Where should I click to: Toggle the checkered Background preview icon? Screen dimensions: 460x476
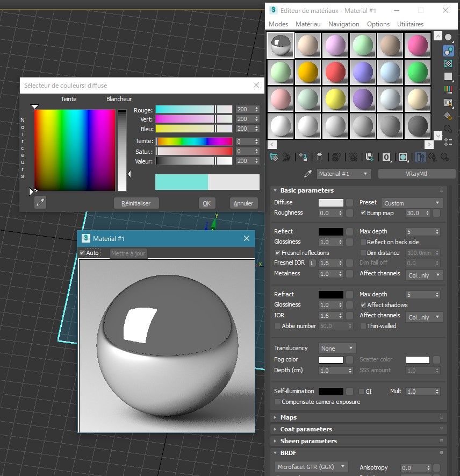[x=448, y=63]
